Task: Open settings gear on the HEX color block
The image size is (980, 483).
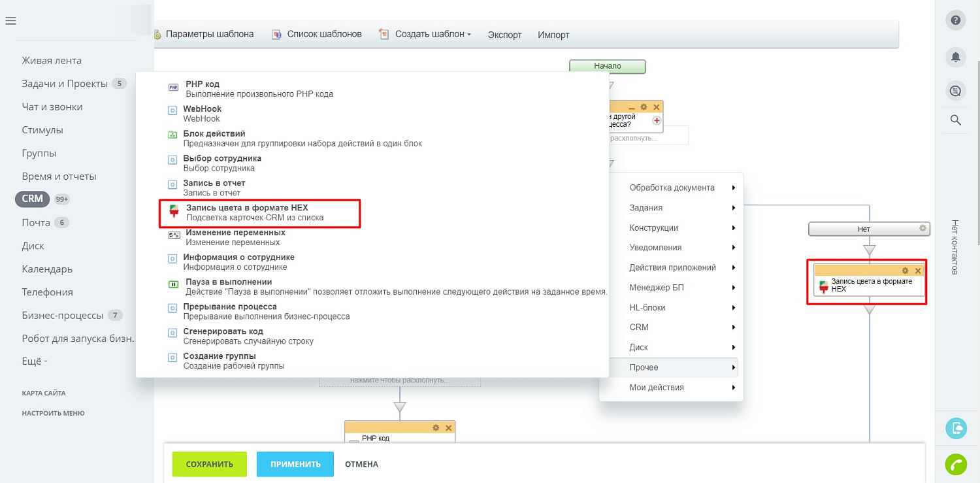Action: pos(906,270)
